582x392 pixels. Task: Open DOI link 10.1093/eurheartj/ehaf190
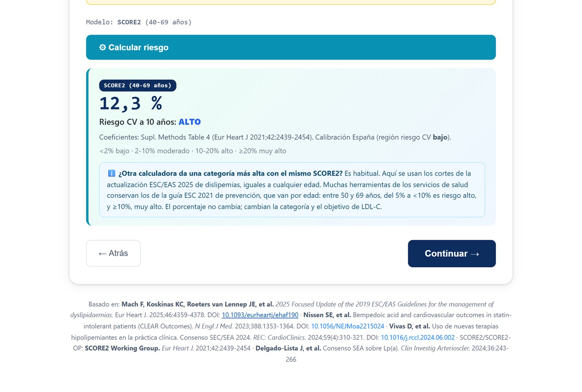pos(260,315)
